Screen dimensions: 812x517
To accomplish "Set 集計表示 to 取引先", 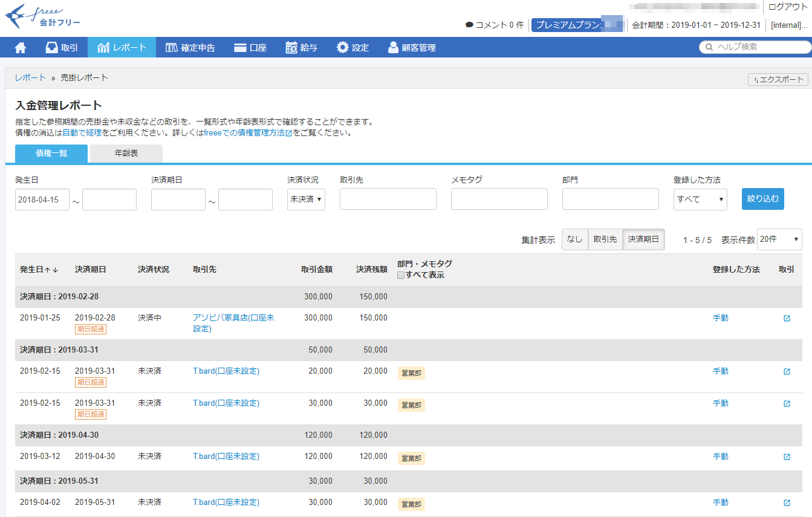I will click(x=605, y=239).
